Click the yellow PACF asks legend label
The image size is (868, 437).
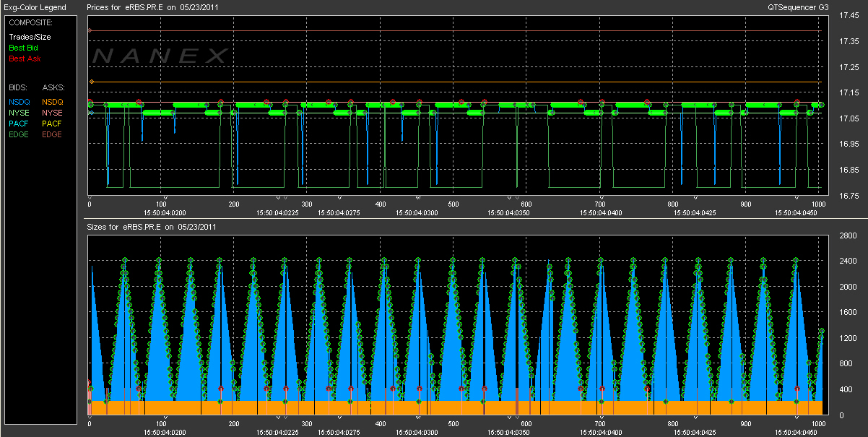point(52,124)
